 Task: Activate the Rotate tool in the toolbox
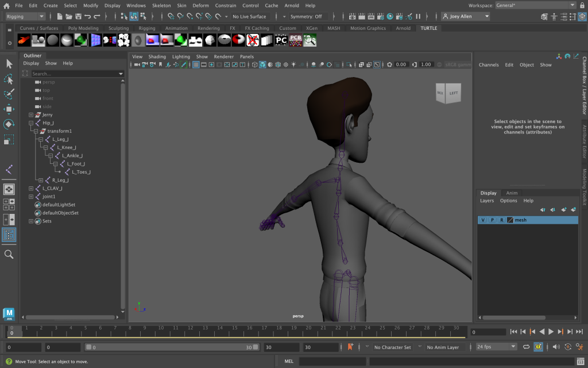(x=9, y=124)
